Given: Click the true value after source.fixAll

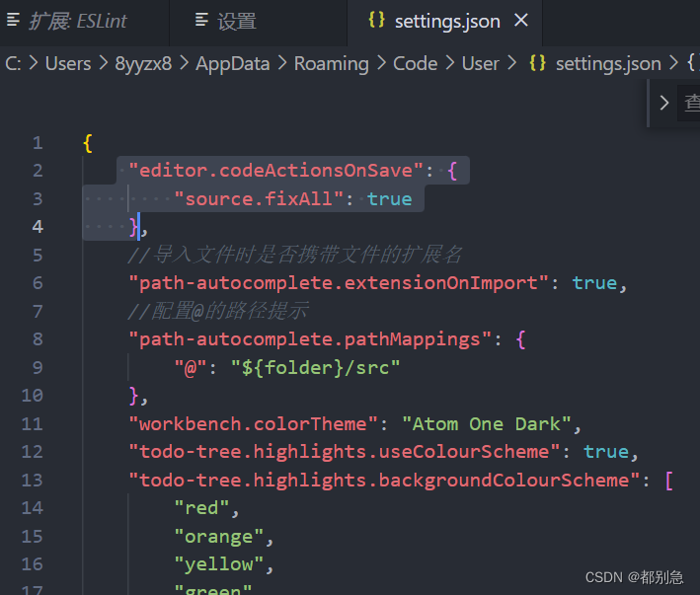Looking at the screenshot, I should pos(389,199).
